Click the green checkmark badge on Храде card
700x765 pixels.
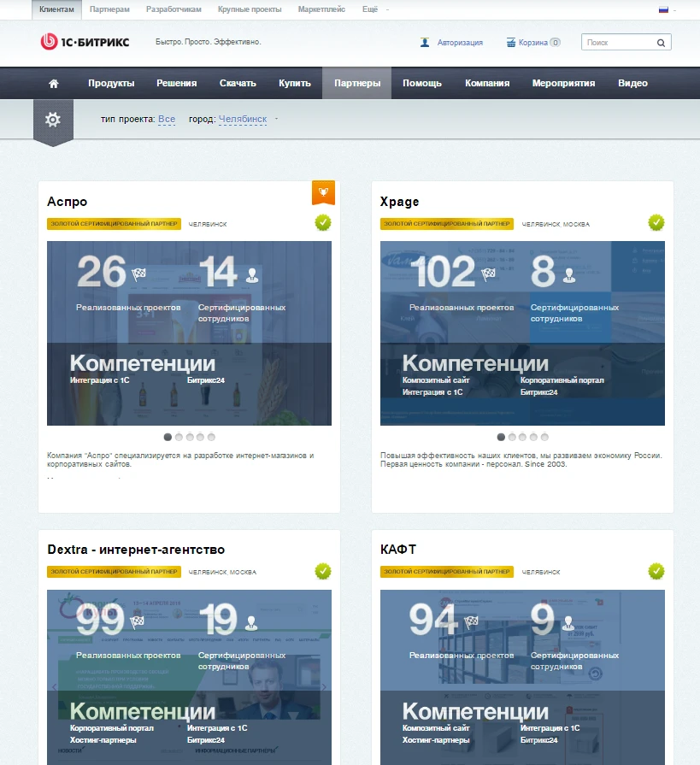tap(656, 223)
